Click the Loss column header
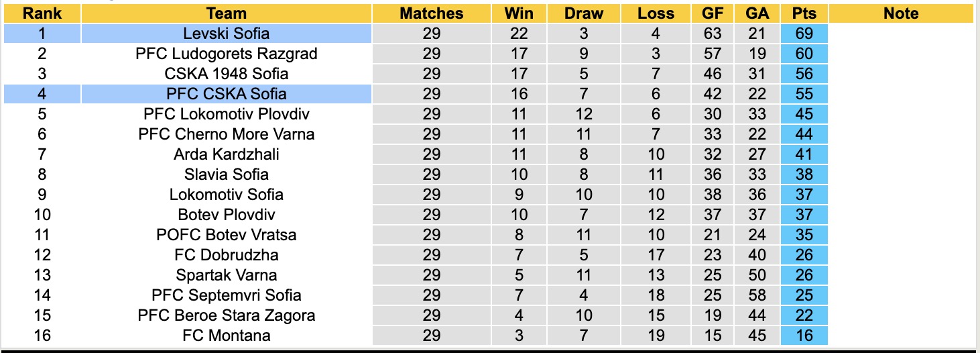Viewport: 980px width, 353px height. point(655,13)
